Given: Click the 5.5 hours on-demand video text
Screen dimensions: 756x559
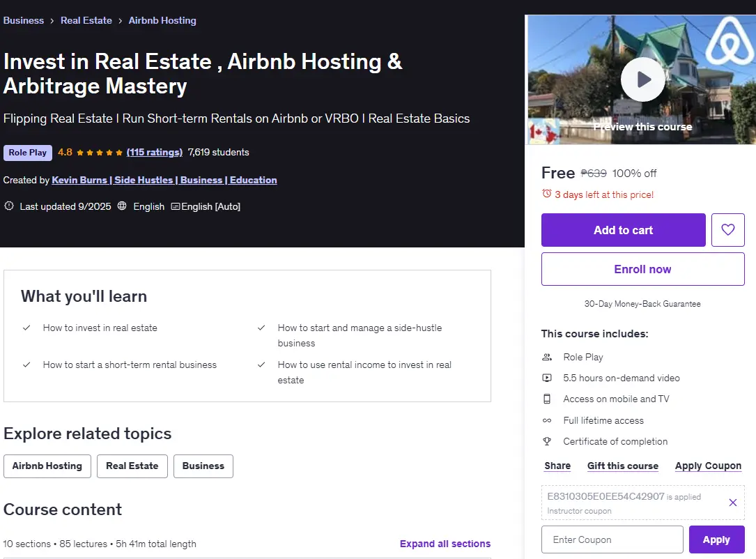Looking at the screenshot, I should pos(622,378).
